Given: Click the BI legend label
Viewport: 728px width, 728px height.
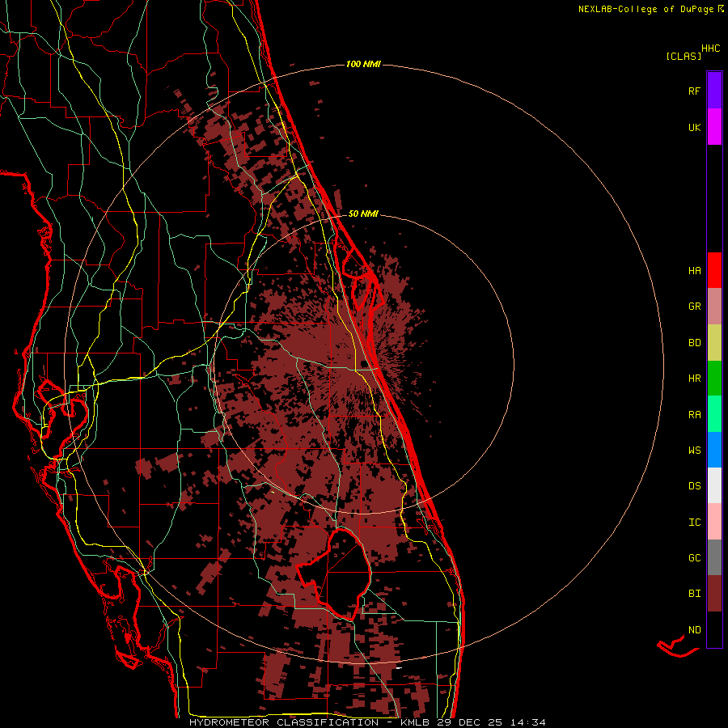Looking at the screenshot, I should (x=694, y=594).
